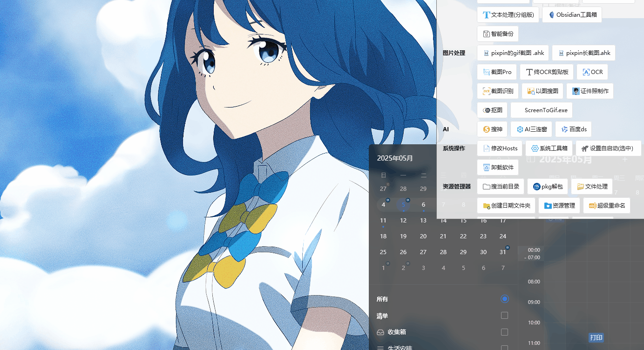Image resolution: width=644 pixels, height=350 pixels.
Task: Click the AI category label
Action: click(446, 129)
